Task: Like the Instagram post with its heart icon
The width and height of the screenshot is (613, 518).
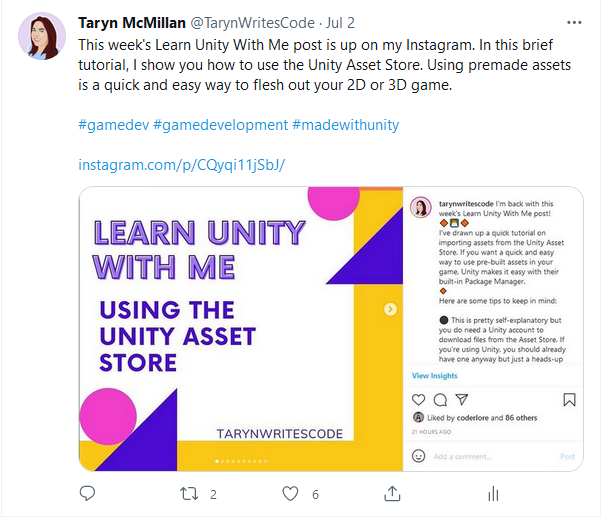Action: point(417,400)
